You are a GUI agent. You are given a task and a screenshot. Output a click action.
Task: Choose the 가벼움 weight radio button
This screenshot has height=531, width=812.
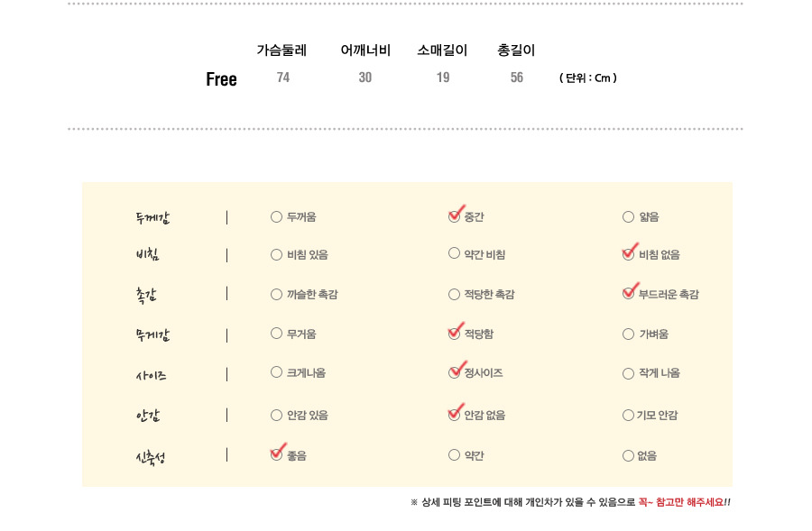pos(628,334)
